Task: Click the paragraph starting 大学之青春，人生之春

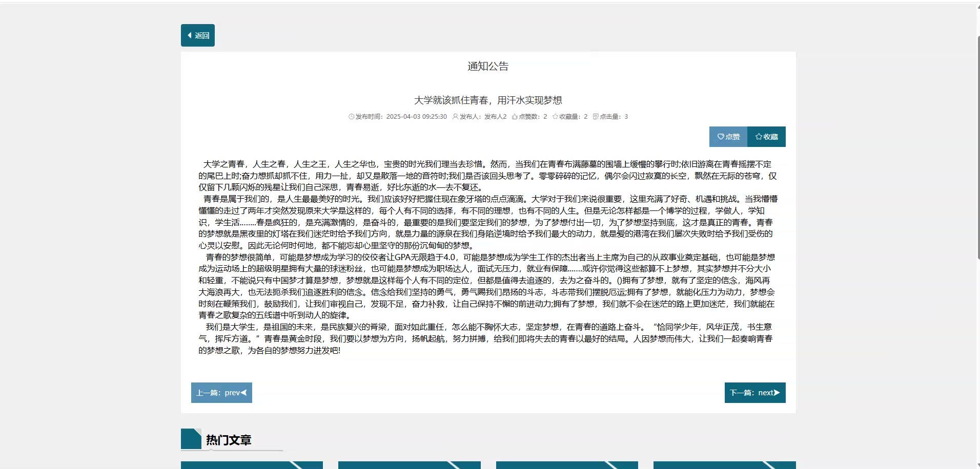Action: [488, 176]
